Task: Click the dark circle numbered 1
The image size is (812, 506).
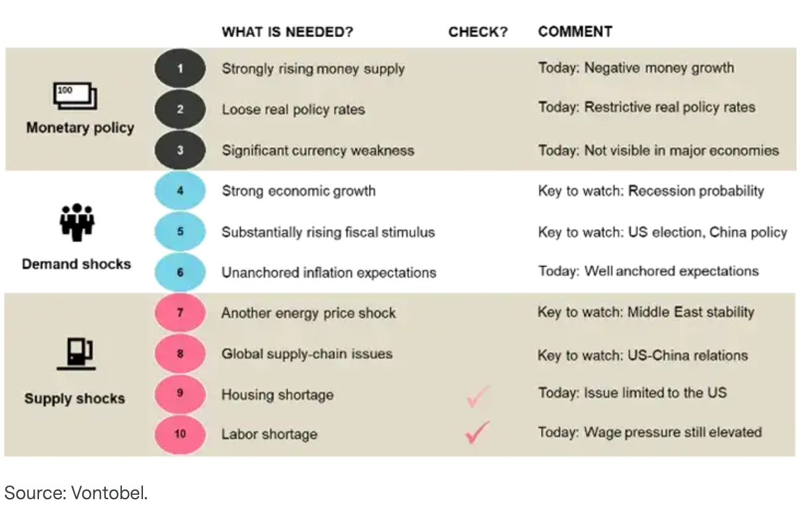Action: pyautogui.click(x=180, y=69)
